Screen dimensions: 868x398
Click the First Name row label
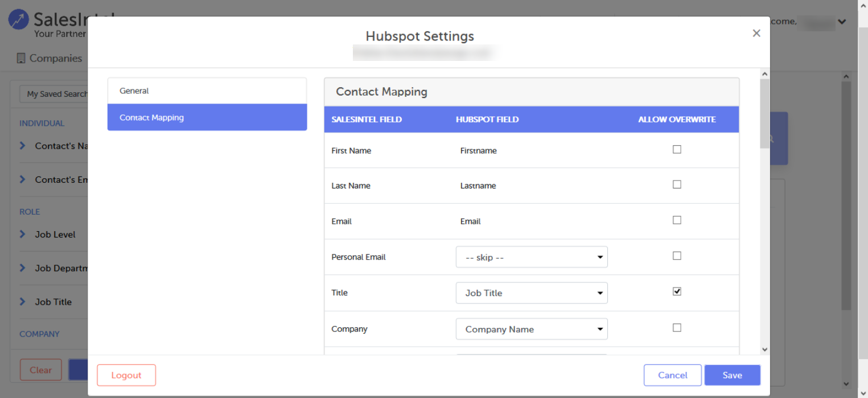(x=351, y=151)
